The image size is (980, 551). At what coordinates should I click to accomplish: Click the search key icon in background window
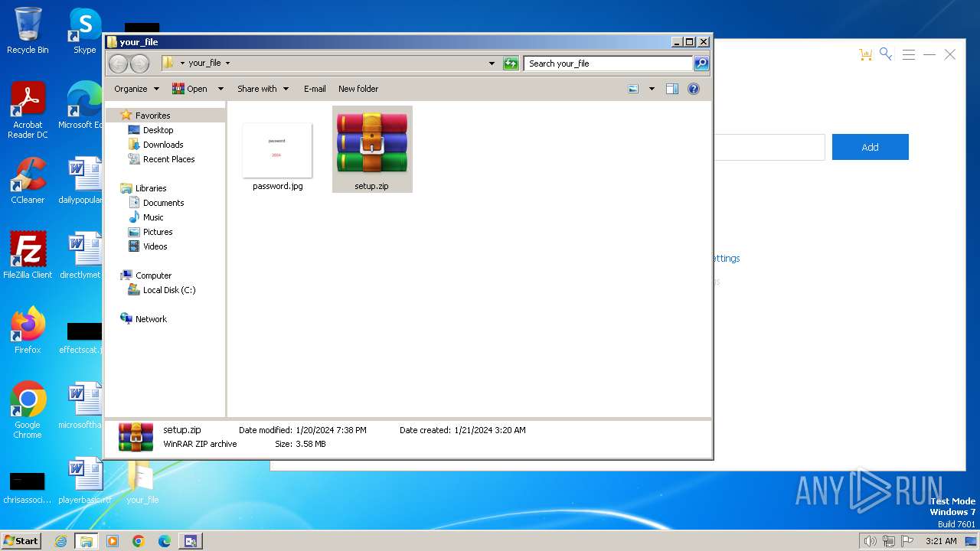click(x=886, y=54)
